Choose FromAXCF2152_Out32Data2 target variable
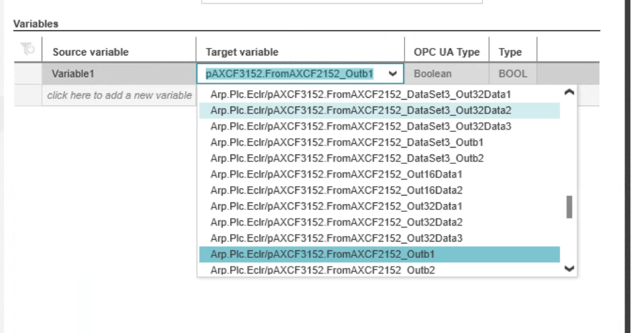The width and height of the screenshot is (644, 333). [x=379, y=222]
